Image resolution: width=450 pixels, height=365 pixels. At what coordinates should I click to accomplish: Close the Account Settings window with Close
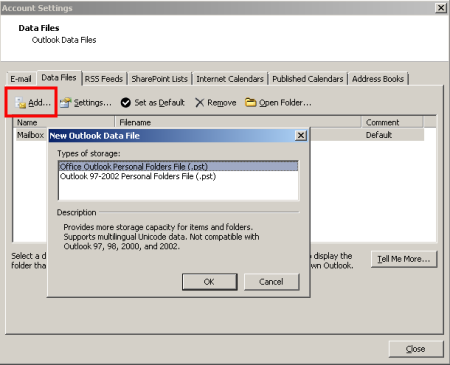point(416,349)
